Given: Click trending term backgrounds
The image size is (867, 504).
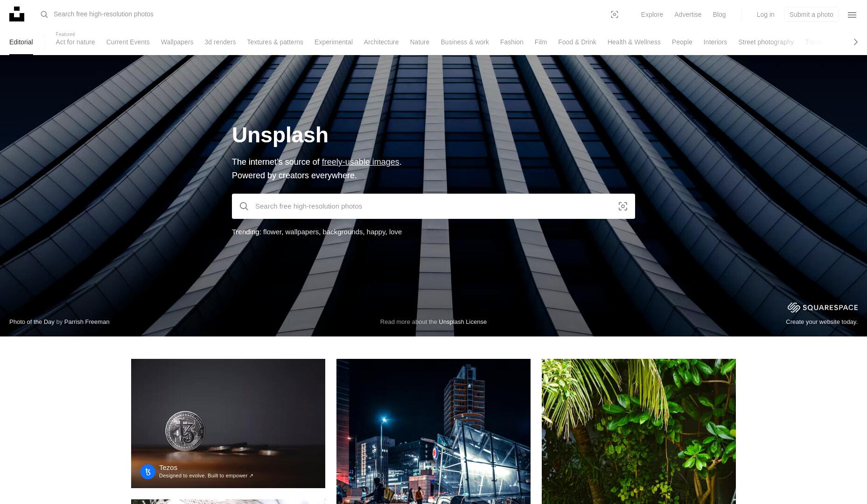Looking at the screenshot, I should [x=343, y=232].
